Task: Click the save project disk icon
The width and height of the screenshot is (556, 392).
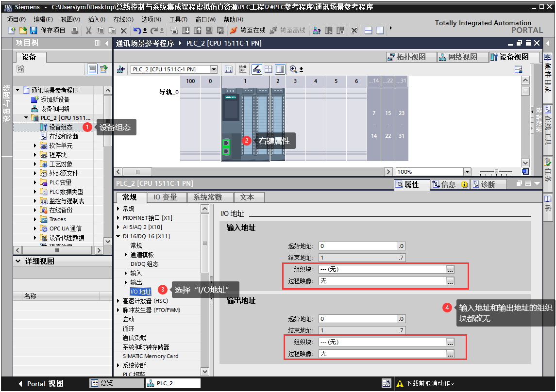Action: 34,31
